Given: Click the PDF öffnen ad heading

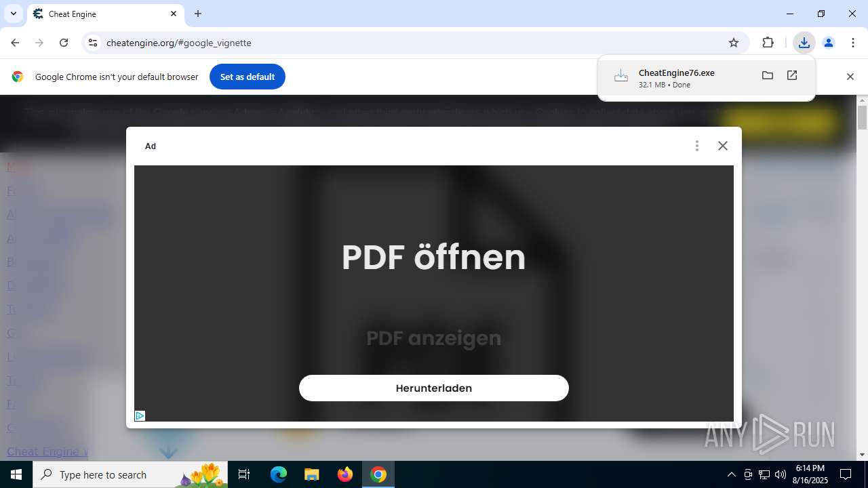Looking at the screenshot, I should coord(434,258).
